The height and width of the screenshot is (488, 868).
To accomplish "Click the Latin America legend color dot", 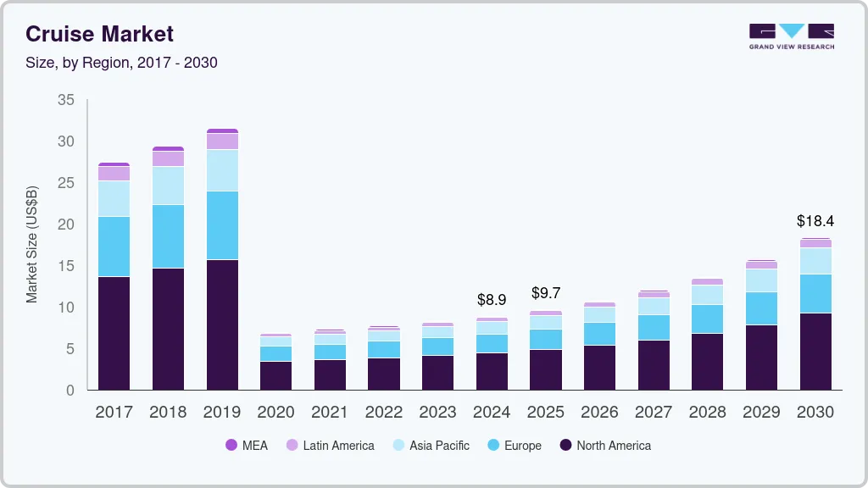I will point(291,445).
